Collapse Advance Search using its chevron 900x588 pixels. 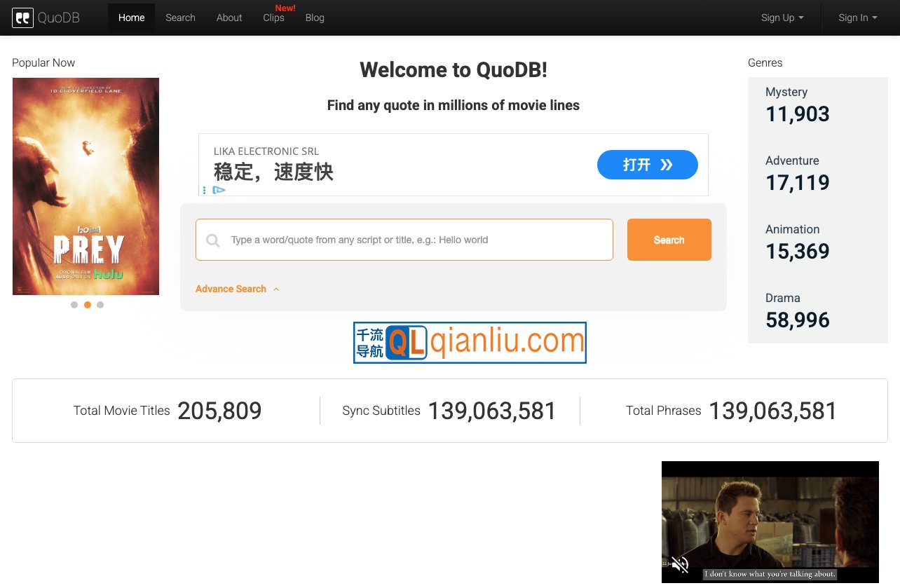click(x=276, y=288)
